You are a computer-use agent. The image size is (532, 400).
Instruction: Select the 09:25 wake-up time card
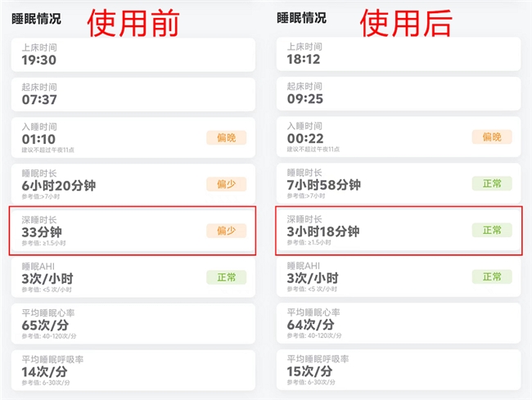click(399, 94)
